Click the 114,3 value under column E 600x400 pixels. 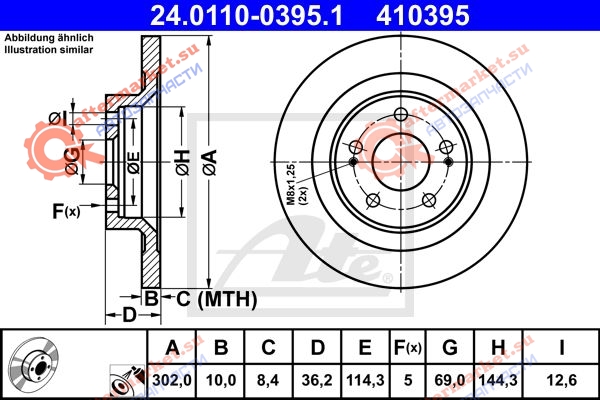365,380
